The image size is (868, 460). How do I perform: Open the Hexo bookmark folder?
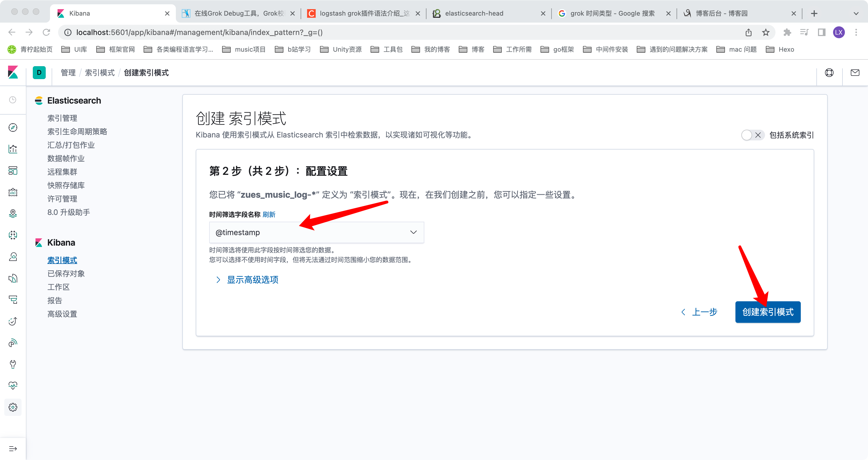pyautogui.click(x=780, y=49)
